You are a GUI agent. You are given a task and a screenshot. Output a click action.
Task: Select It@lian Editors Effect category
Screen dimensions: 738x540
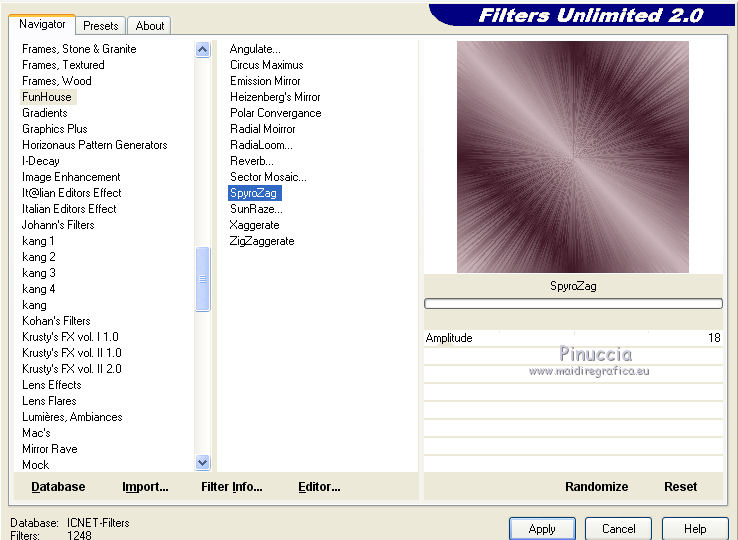click(x=72, y=193)
